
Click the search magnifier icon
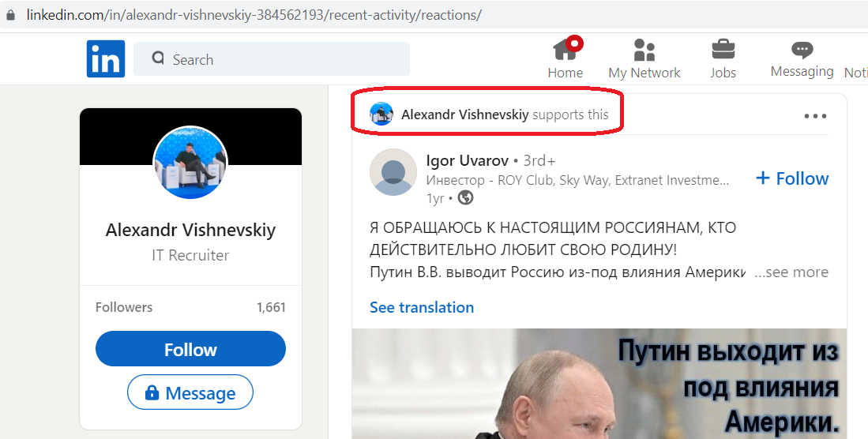click(x=158, y=58)
